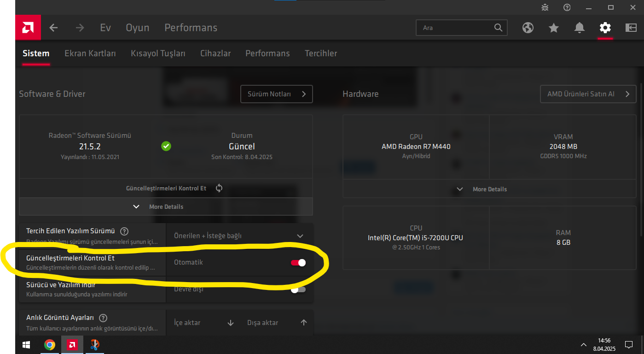Screen dimensions: 644x354
Task: Click the AMD logo in the app header
Action: coord(28,28)
